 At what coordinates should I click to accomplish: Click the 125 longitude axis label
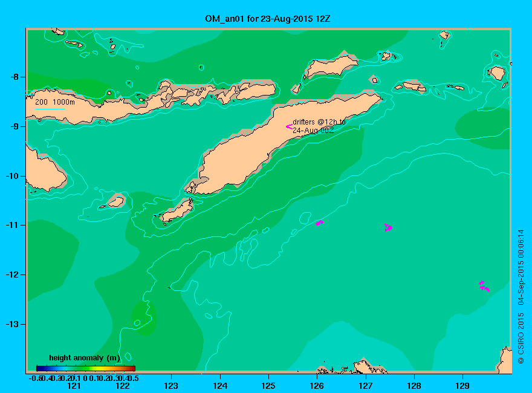click(x=268, y=386)
